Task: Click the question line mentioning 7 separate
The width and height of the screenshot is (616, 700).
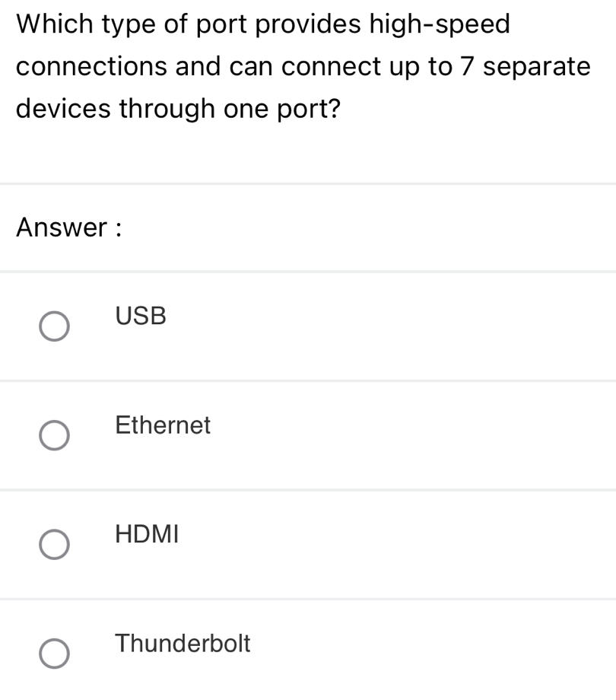Action: point(303,67)
